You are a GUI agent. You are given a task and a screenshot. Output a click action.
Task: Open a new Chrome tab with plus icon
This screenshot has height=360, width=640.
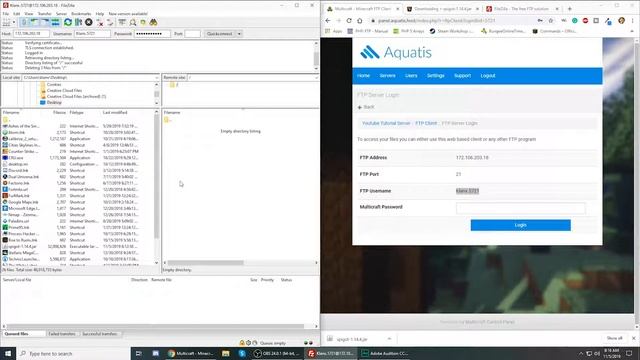pyautogui.click(x=569, y=9)
